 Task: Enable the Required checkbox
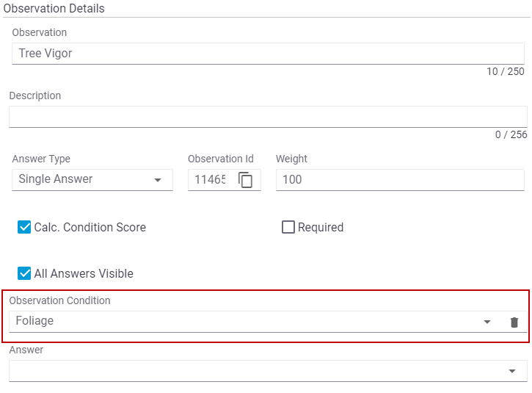[288, 227]
